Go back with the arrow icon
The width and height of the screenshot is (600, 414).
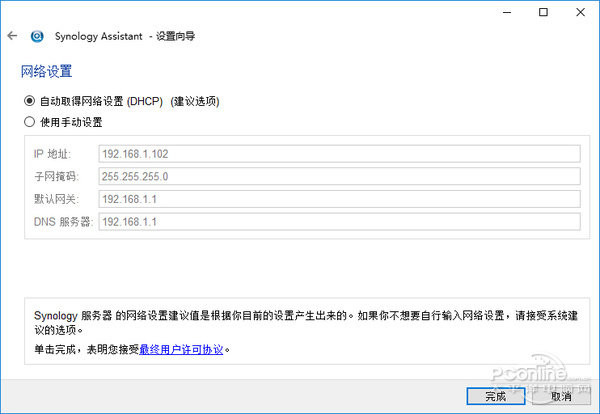coord(12,36)
